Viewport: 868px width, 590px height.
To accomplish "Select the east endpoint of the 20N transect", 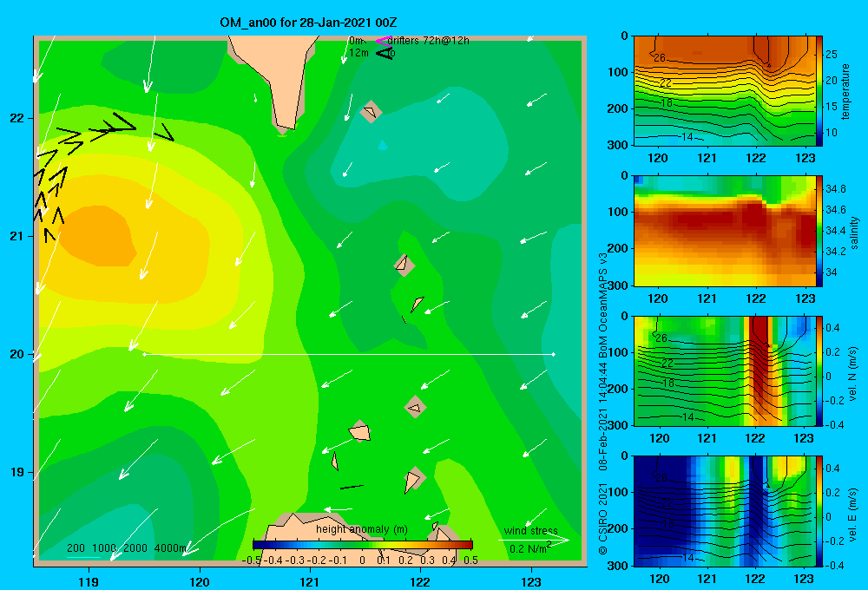I will 554,354.
